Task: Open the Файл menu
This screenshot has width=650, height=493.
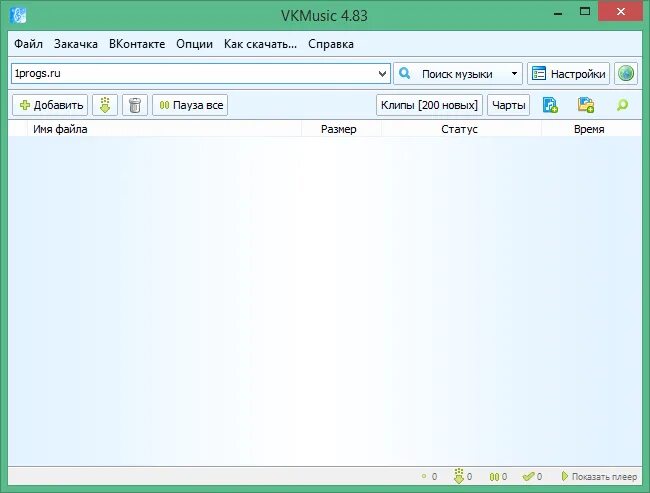Action: coord(28,44)
